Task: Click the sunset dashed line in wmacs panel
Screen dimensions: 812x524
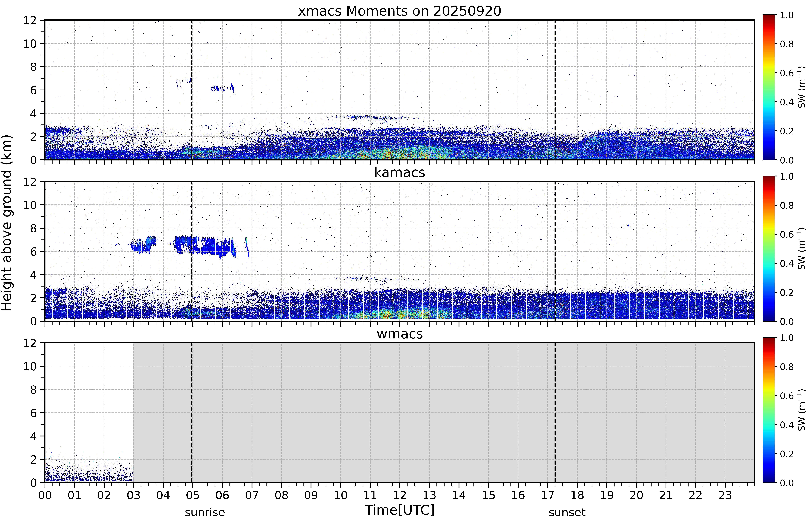Action: point(555,413)
